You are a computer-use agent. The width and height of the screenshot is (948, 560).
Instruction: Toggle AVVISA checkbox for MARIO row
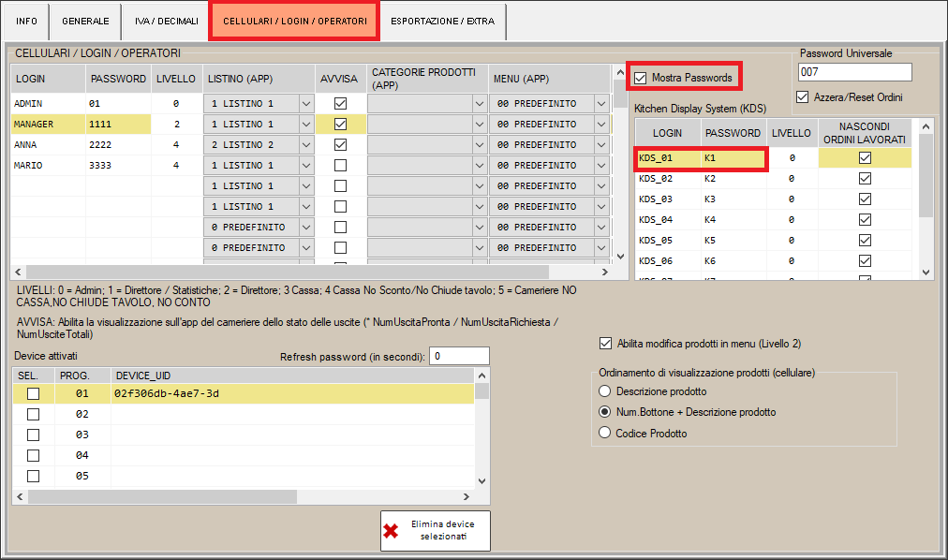click(x=340, y=166)
